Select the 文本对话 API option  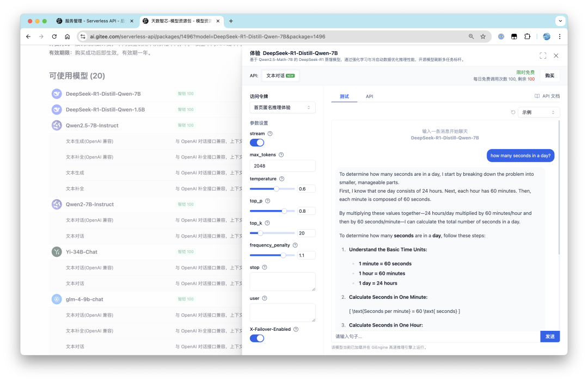(x=280, y=76)
